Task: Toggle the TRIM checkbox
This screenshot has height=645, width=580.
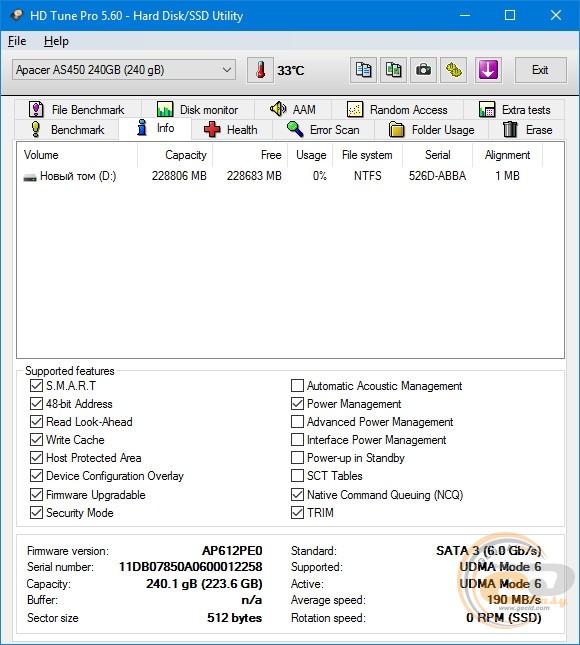Action: 297,513
